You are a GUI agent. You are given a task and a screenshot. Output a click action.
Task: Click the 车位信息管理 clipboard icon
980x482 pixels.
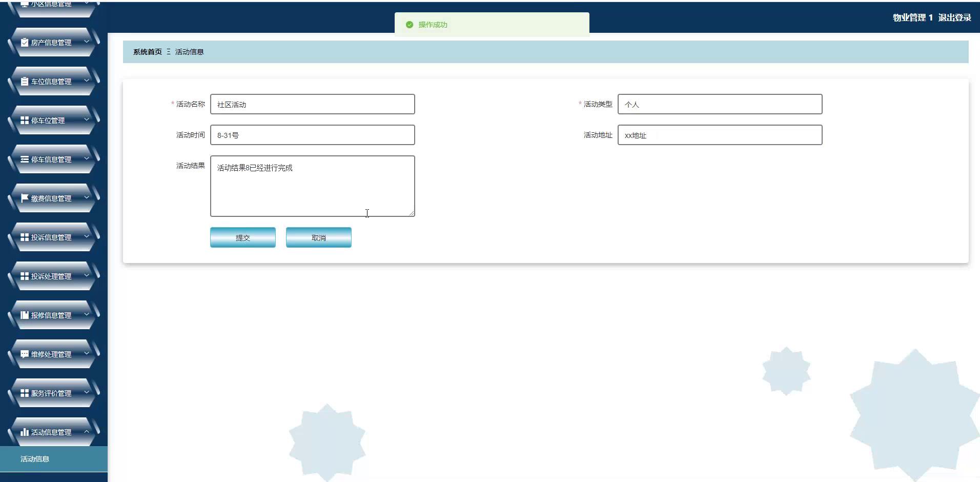[25, 82]
